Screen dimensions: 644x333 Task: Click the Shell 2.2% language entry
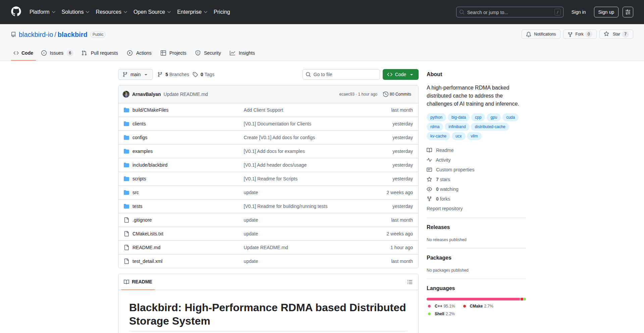coord(442,314)
